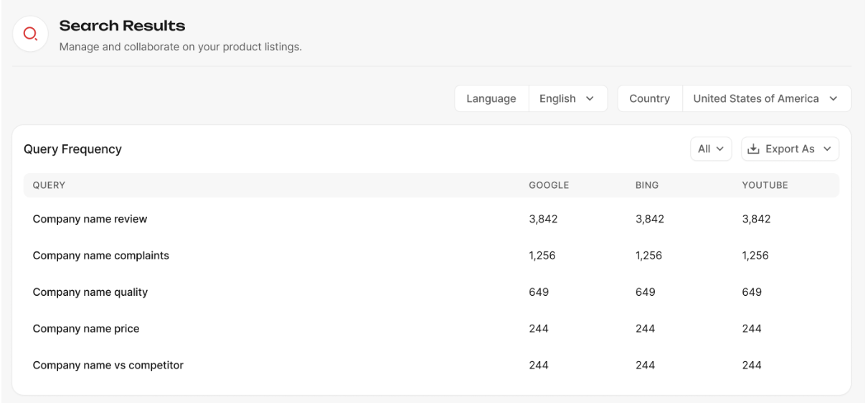This screenshot has width=868, height=405.
Task: Click YouTube value 649 for quality query
Action: [x=752, y=292]
